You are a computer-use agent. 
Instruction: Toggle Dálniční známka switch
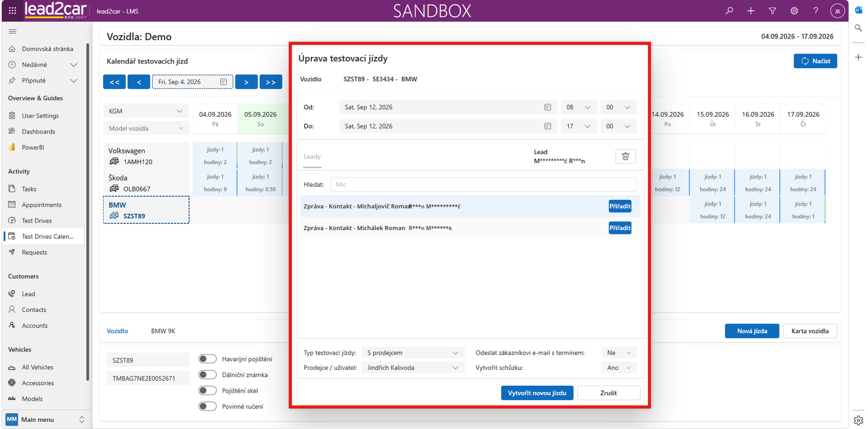point(207,375)
